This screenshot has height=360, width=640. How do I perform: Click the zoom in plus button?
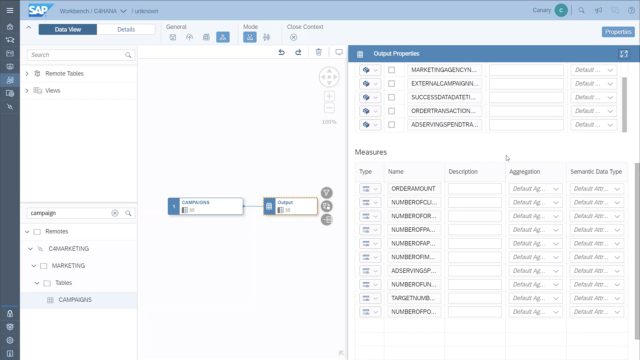(x=329, y=96)
